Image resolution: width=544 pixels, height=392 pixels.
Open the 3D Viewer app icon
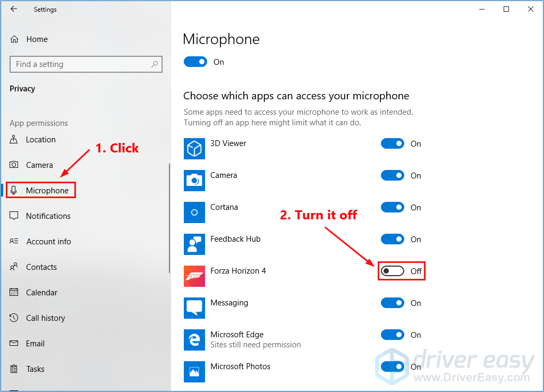194,149
